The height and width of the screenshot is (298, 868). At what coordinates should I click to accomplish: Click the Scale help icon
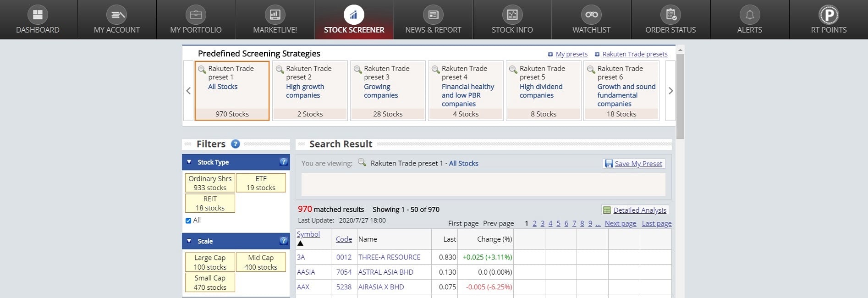tap(284, 240)
